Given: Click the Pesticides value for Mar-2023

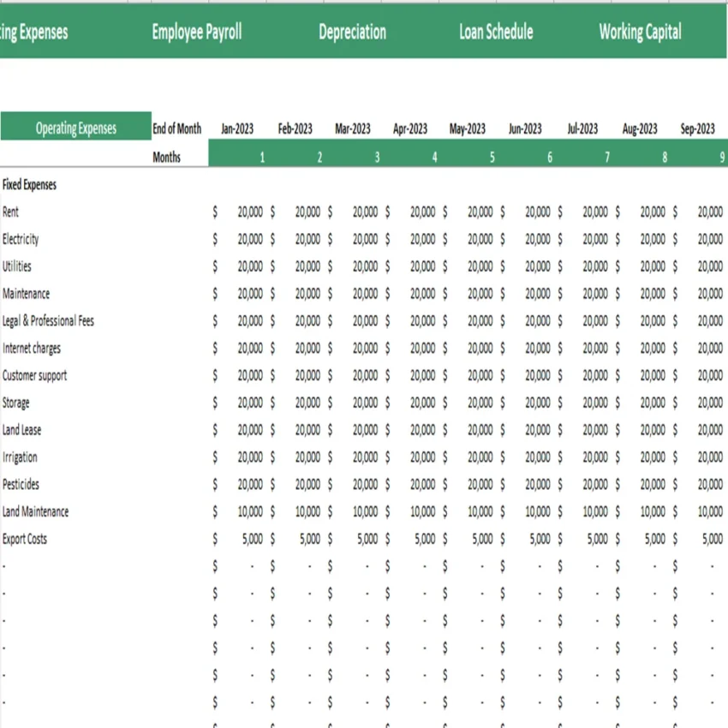Looking at the screenshot, I should point(366,484).
